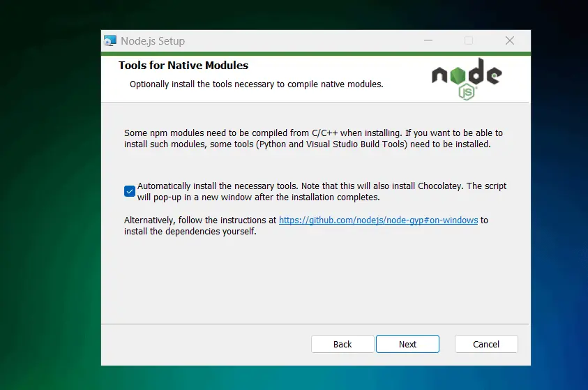Click the Next button

407,344
